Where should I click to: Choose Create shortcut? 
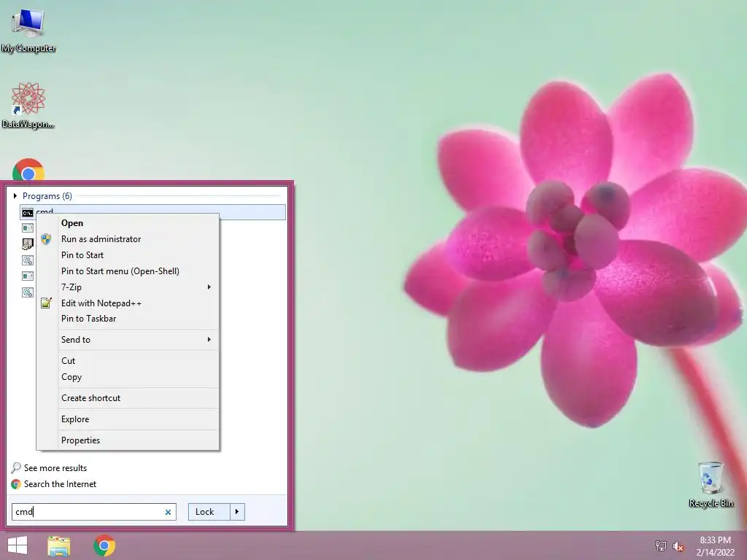[x=128, y=397]
